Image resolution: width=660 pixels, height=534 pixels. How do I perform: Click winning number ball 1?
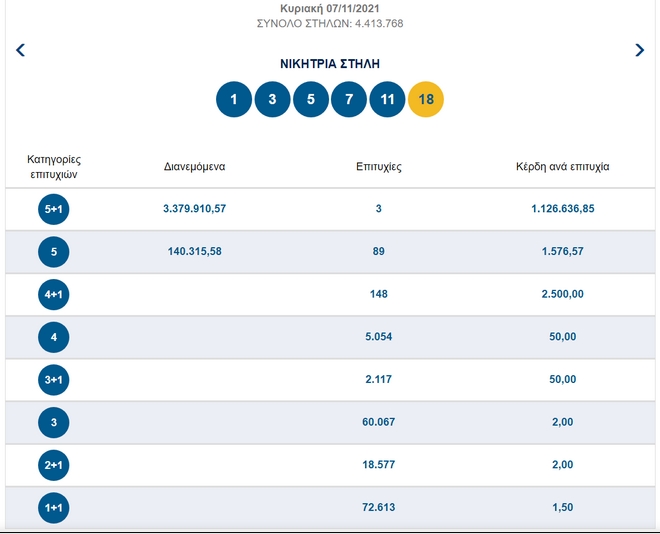point(234,99)
